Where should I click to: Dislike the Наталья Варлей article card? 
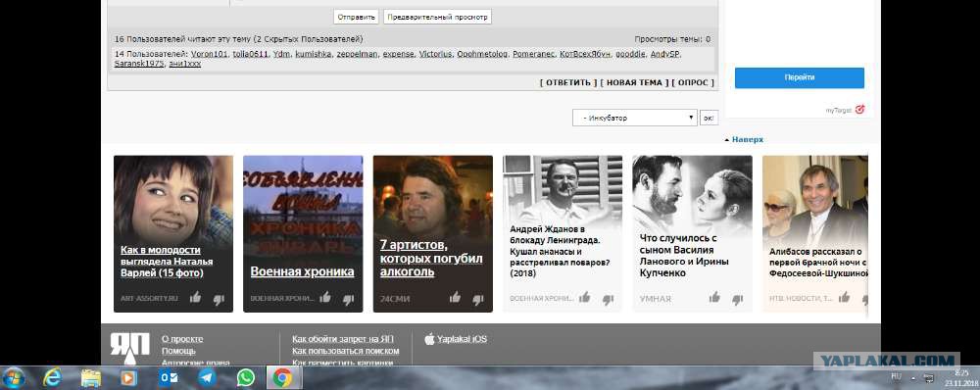pyautogui.click(x=219, y=300)
